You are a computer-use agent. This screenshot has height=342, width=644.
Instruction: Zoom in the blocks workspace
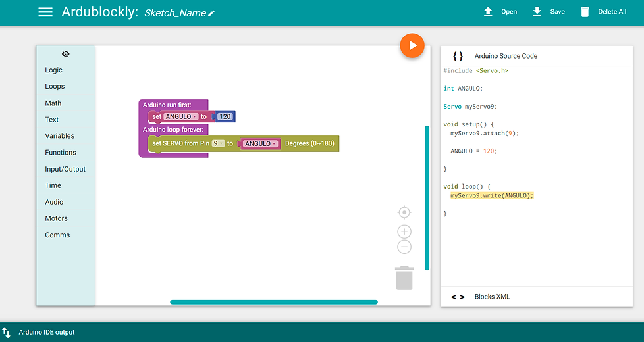(x=404, y=232)
